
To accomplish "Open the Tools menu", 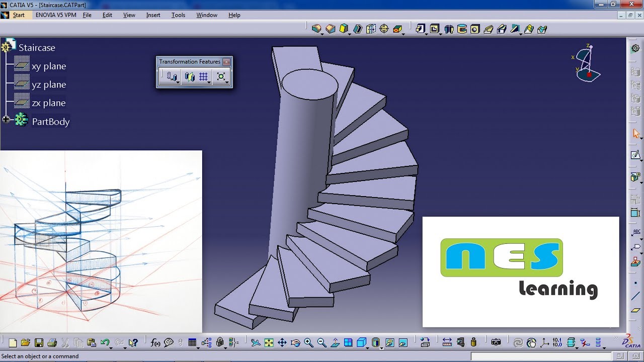I will [x=178, y=15].
